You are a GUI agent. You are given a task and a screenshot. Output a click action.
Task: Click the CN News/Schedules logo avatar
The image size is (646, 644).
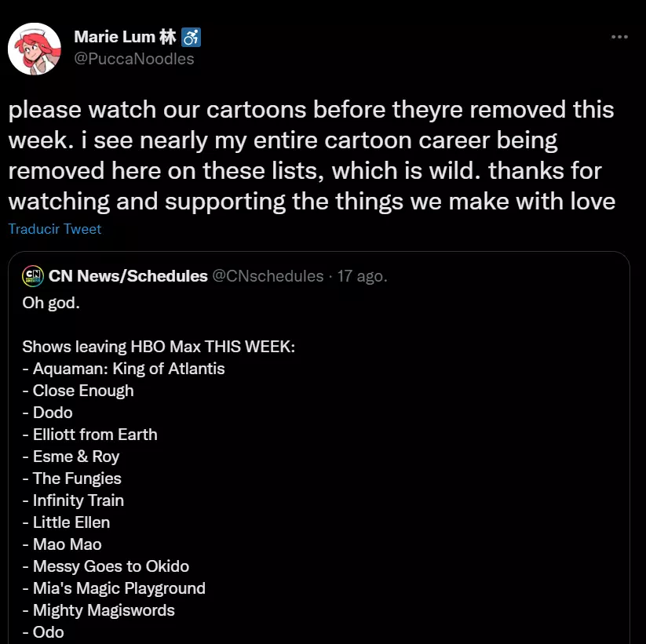33,276
